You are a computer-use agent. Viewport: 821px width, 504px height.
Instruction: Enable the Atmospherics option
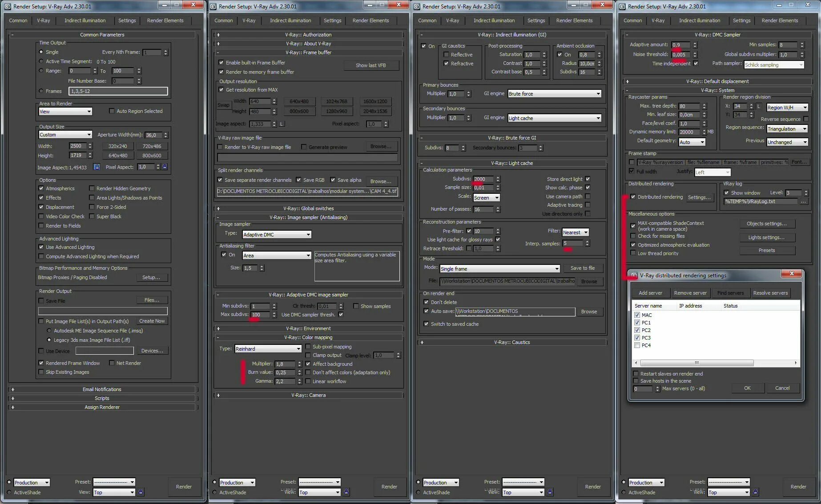point(41,188)
